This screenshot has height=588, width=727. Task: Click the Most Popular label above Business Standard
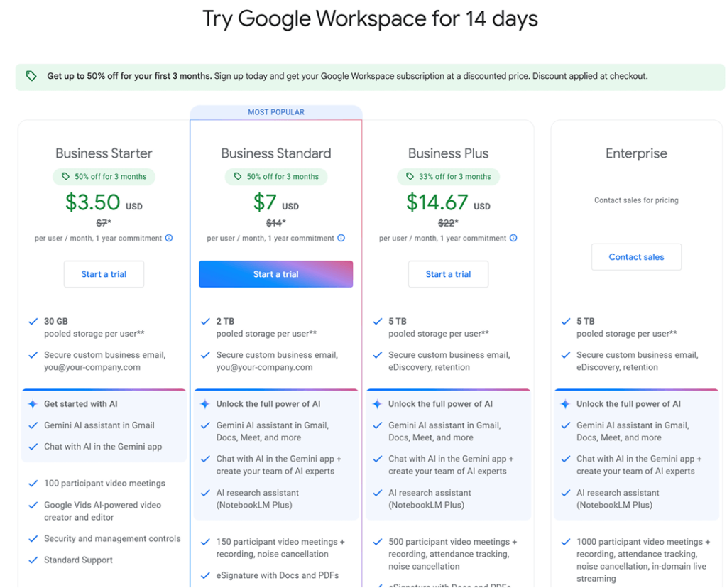[x=276, y=112]
